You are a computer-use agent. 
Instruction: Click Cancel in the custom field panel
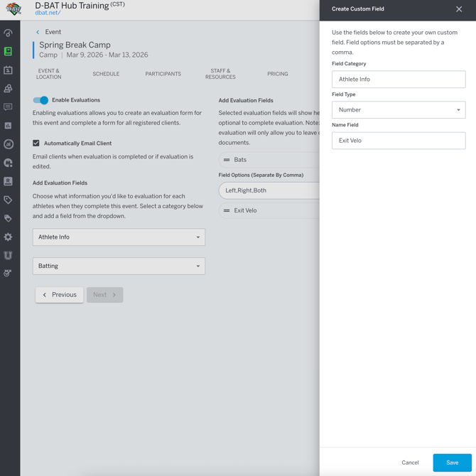point(410,463)
